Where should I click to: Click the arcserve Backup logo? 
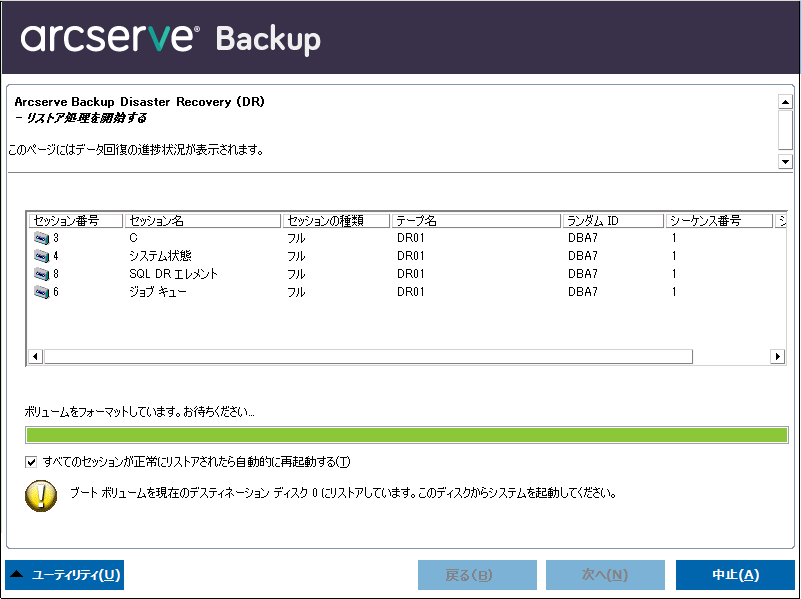click(171, 38)
